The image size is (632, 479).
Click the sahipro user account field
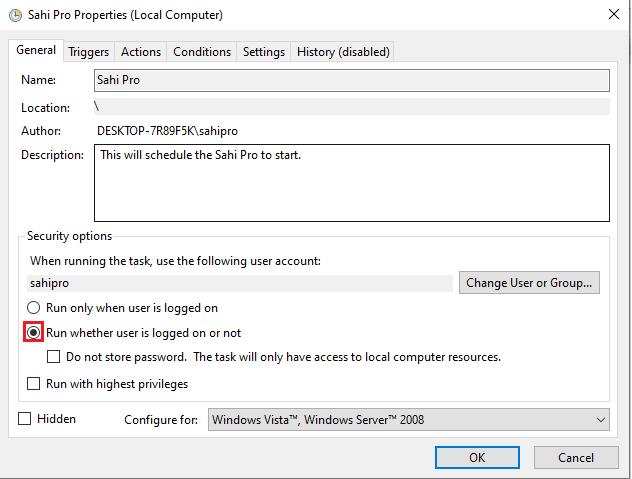click(x=240, y=283)
